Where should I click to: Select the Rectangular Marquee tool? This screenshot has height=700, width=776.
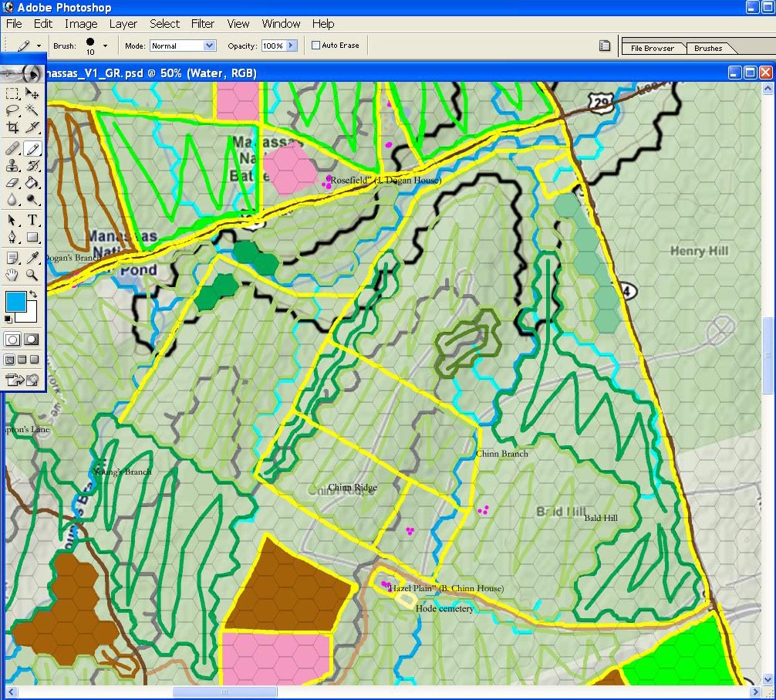tap(12, 93)
